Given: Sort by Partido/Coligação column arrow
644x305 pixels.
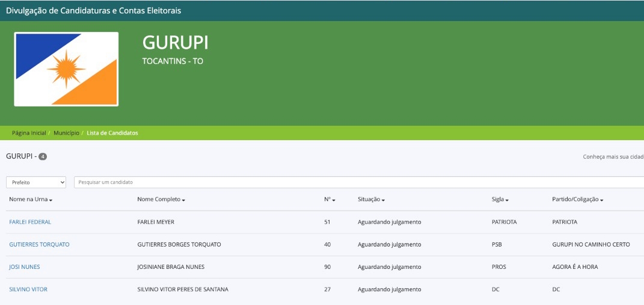Looking at the screenshot, I should 601,200.
